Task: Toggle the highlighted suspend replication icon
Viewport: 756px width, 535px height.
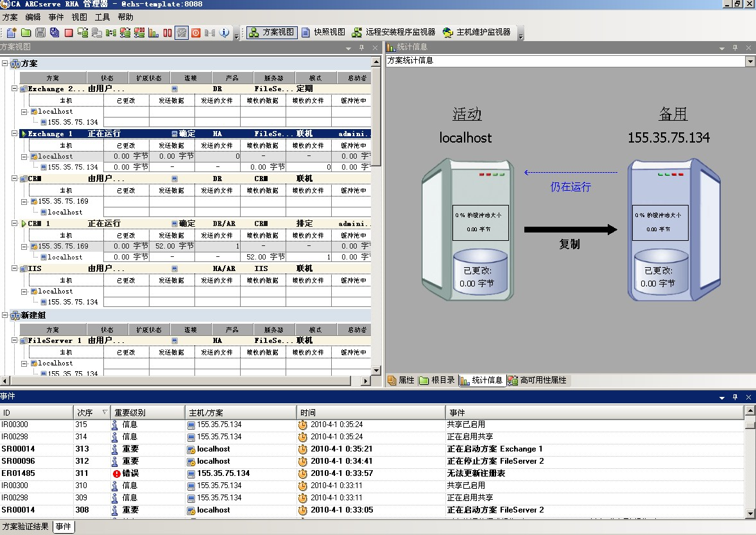Action: pos(182,32)
